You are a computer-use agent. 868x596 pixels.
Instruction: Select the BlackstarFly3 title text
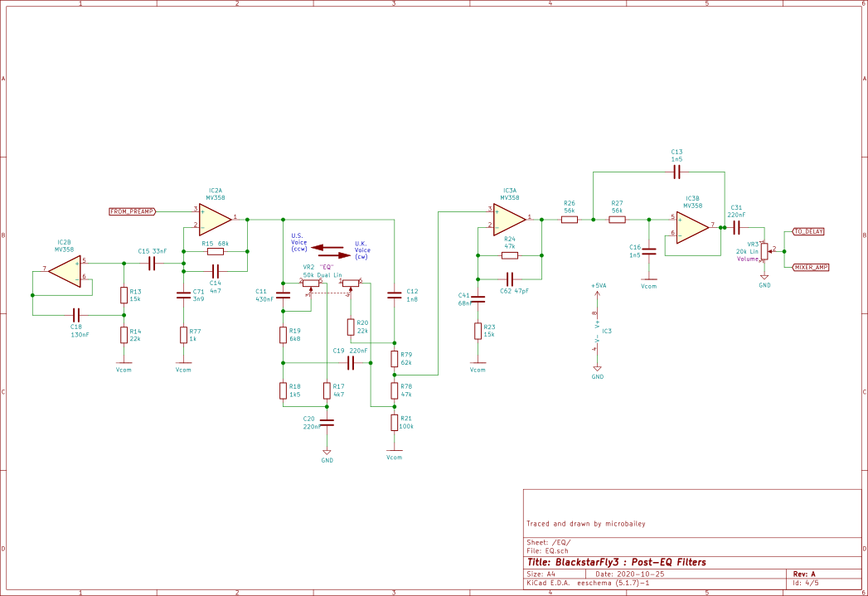click(616, 562)
